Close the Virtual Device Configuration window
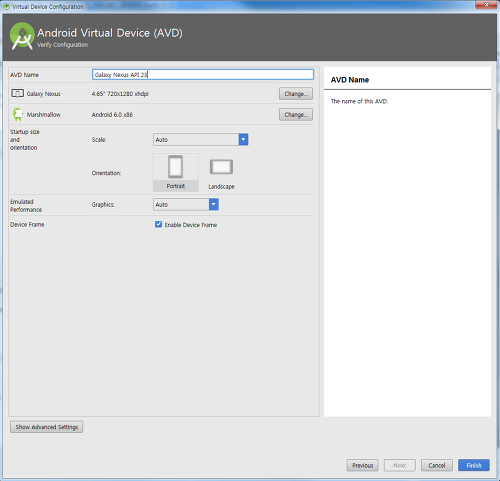Image resolution: width=500 pixels, height=481 pixels. coord(486,5)
